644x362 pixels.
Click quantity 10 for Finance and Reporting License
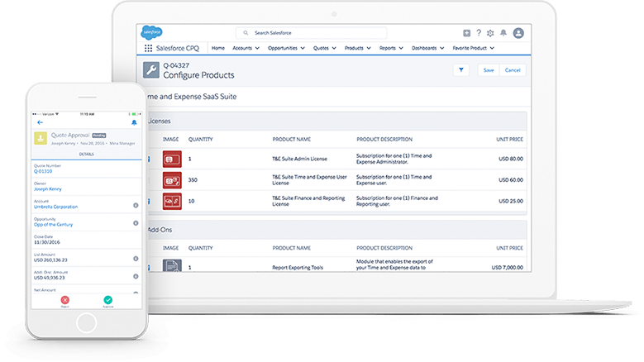click(192, 201)
